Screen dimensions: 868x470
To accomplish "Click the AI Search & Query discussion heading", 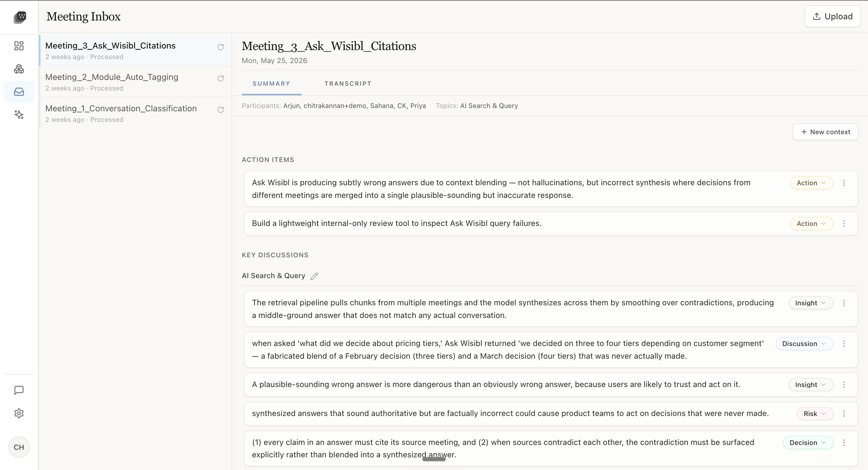I will (x=273, y=276).
